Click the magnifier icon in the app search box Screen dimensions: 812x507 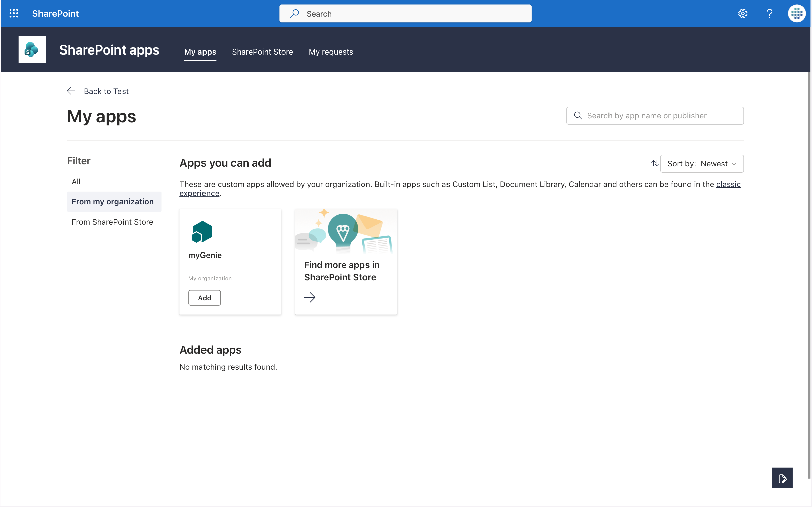(578, 116)
